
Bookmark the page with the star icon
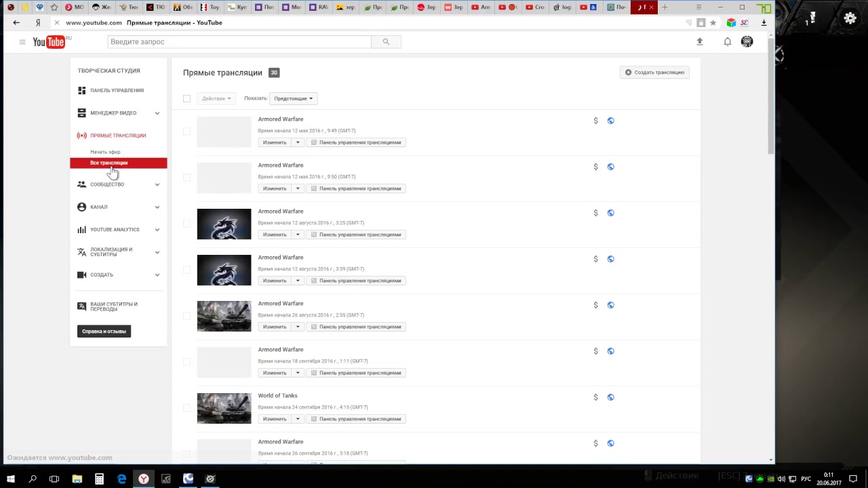713,22
